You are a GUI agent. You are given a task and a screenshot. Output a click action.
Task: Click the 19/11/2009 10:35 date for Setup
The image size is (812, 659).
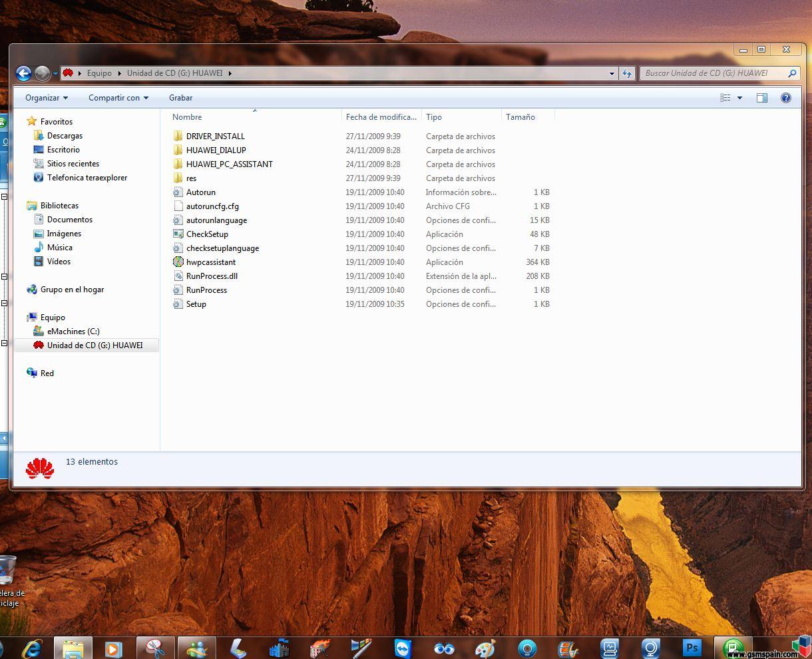375,304
